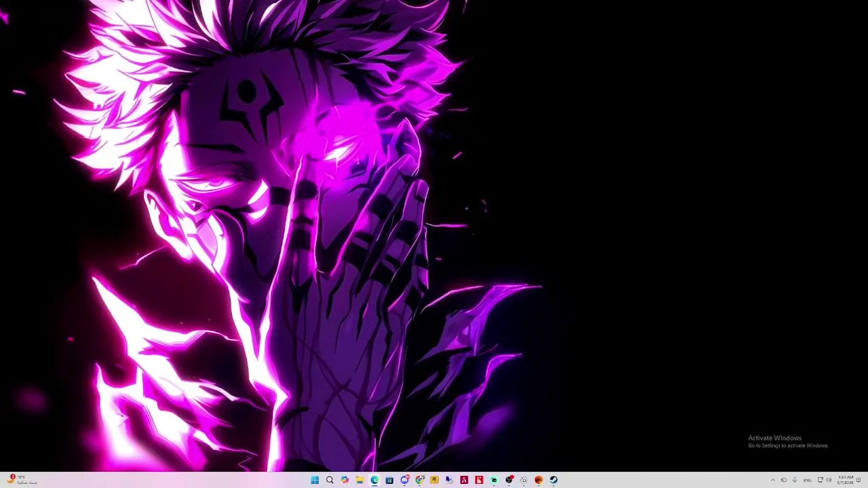The image size is (868, 488).
Task: Open the clock and date calendar flyout
Action: [x=846, y=480]
